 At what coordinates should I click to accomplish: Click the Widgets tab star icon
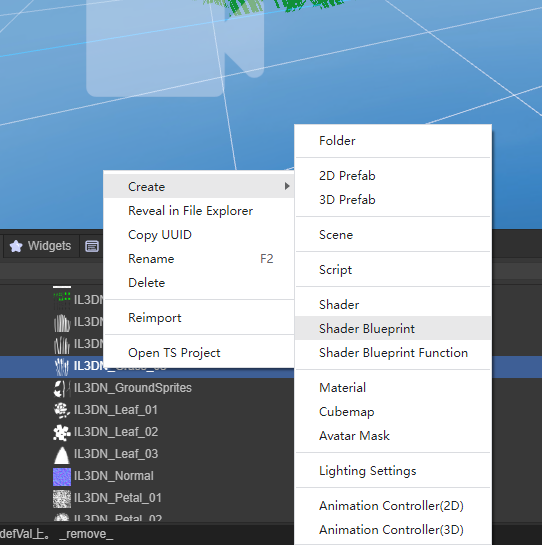16,246
